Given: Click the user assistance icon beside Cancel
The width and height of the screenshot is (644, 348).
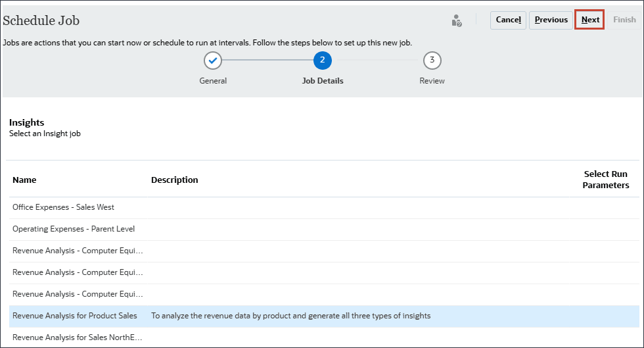Looking at the screenshot, I should click(457, 20).
